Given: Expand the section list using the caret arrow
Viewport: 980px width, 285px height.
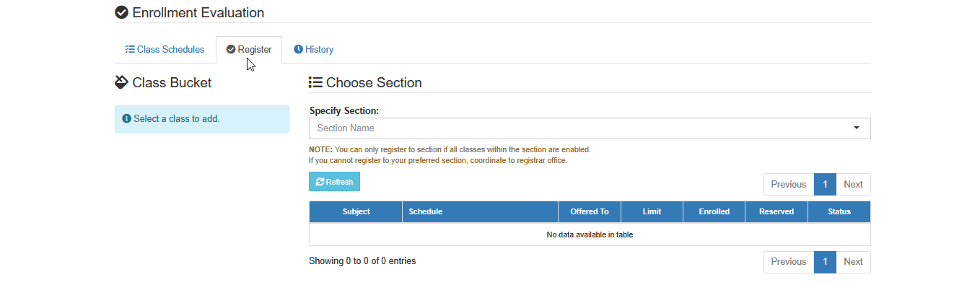Looking at the screenshot, I should pos(857,128).
